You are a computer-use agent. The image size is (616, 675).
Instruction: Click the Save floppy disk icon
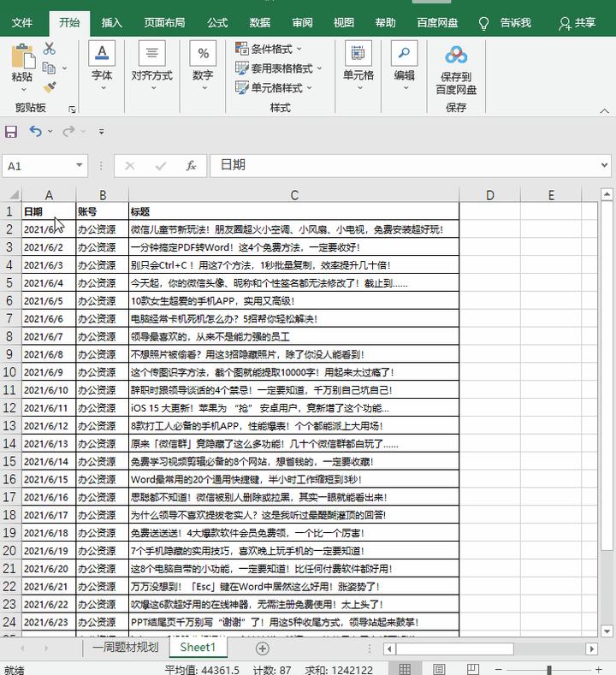coord(11,132)
